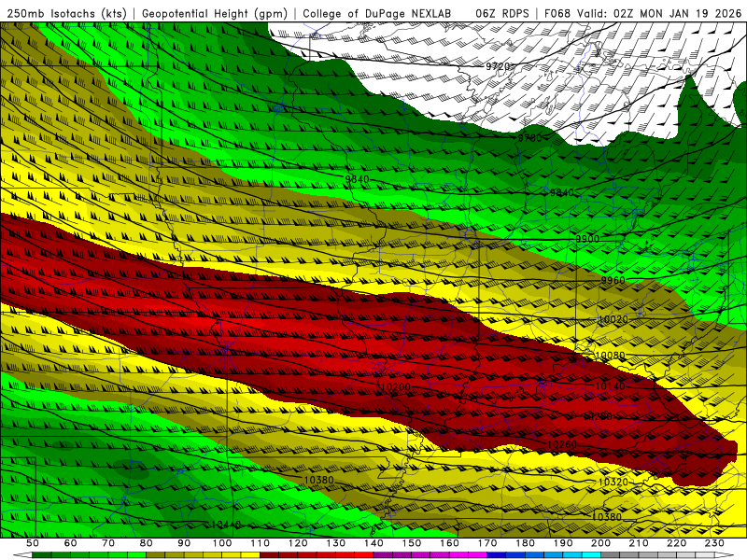Click the 60 knot color bar label

(x=71, y=543)
